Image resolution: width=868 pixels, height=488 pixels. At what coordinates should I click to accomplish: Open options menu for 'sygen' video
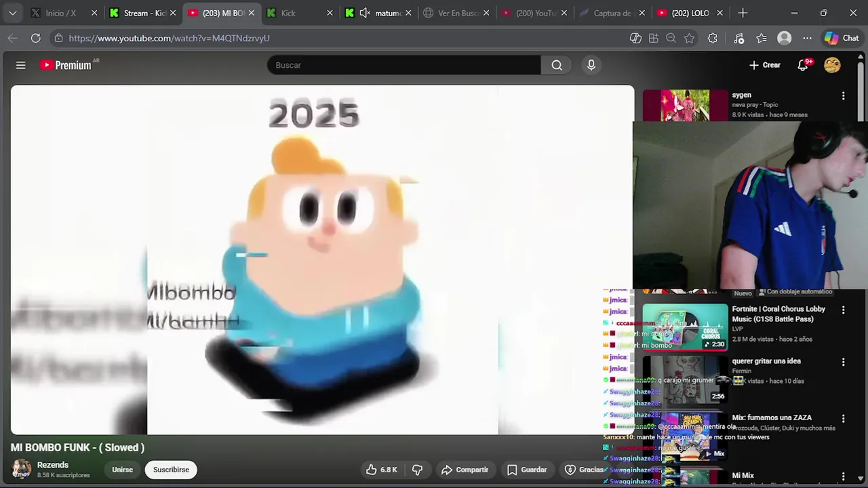click(844, 96)
